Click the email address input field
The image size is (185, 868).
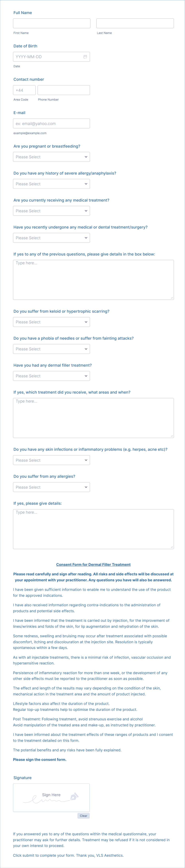[x=51, y=123]
